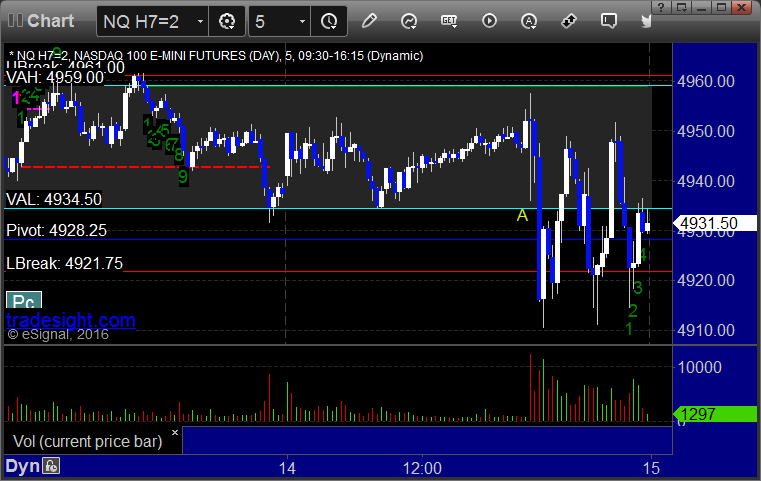Click the 4920.00 price axis label
The width and height of the screenshot is (761, 481).
pos(706,281)
